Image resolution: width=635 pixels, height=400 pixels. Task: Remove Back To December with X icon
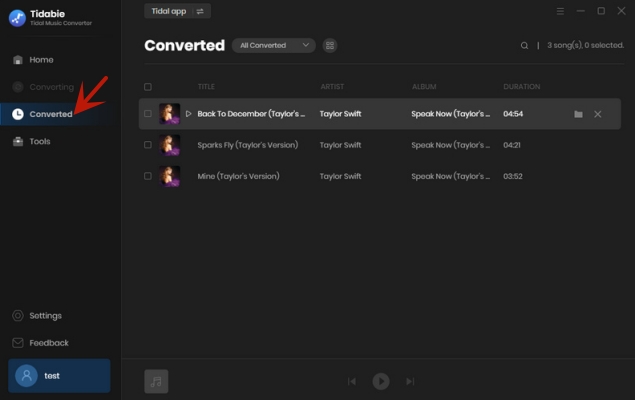[598, 114]
